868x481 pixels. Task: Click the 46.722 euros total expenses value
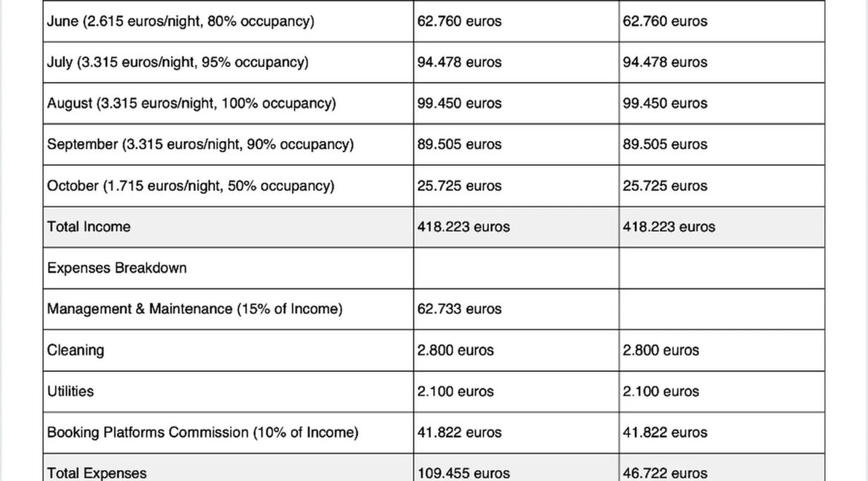coord(665,473)
